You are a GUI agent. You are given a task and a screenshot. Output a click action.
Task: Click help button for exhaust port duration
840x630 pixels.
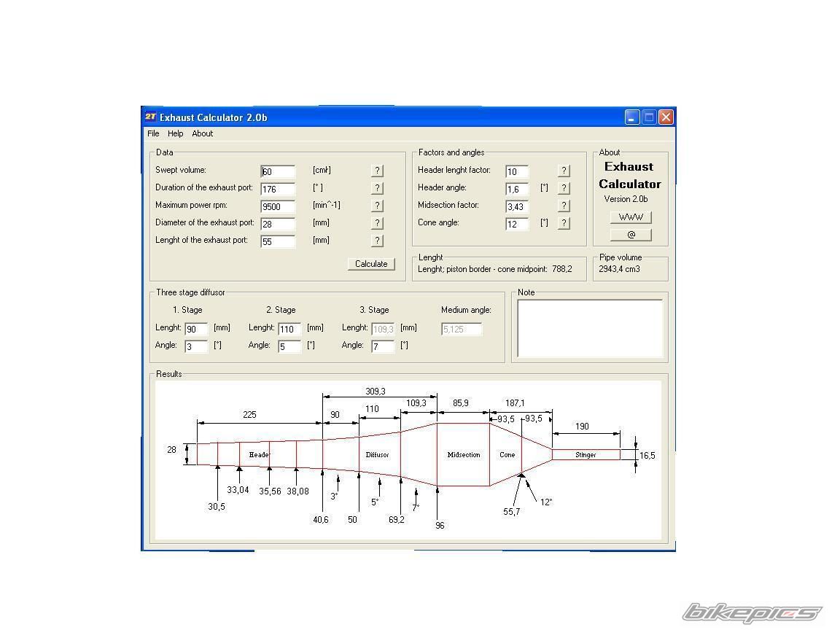coord(377,188)
